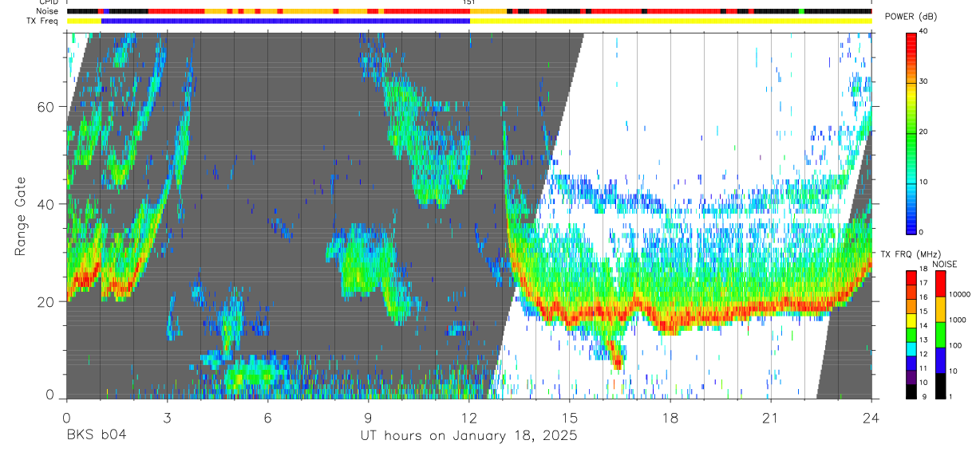
Task: Click the "TX Freq" label beside the top strip
Action: pos(41,21)
